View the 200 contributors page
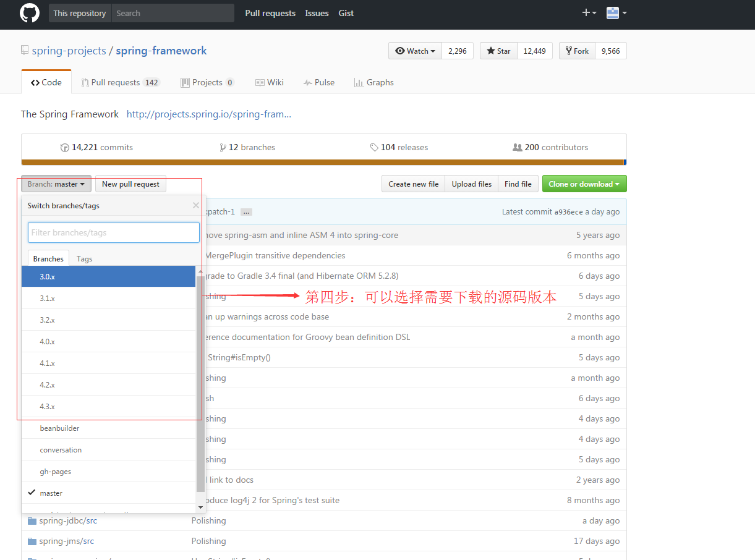 click(550, 147)
